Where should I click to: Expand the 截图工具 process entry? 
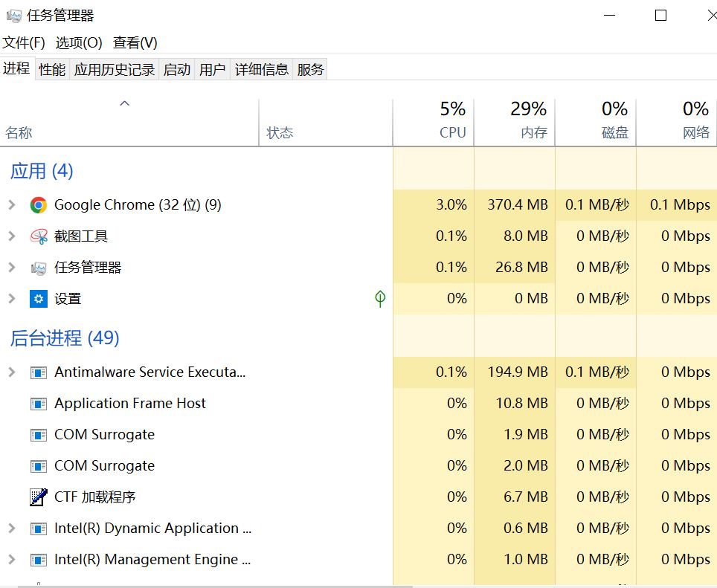[x=11, y=236]
